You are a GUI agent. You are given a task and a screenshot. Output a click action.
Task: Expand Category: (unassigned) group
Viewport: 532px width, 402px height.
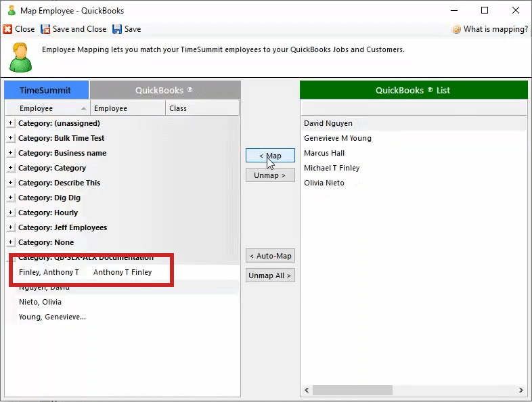point(11,123)
